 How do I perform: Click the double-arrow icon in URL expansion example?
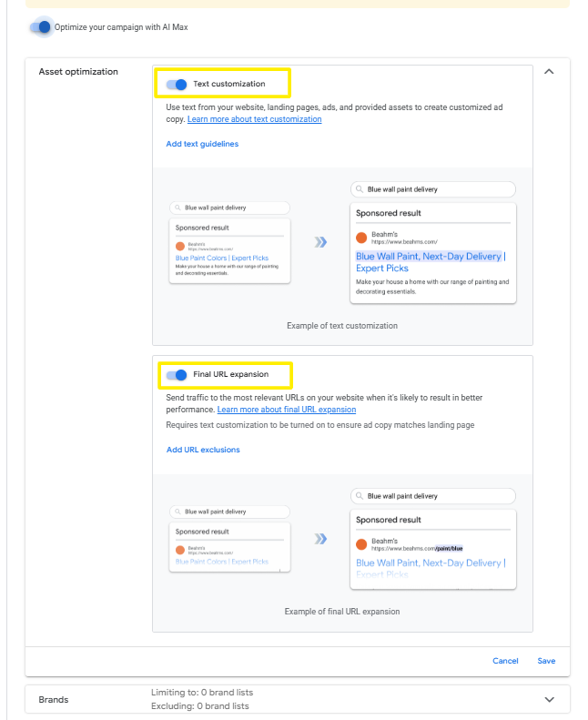[x=320, y=539]
